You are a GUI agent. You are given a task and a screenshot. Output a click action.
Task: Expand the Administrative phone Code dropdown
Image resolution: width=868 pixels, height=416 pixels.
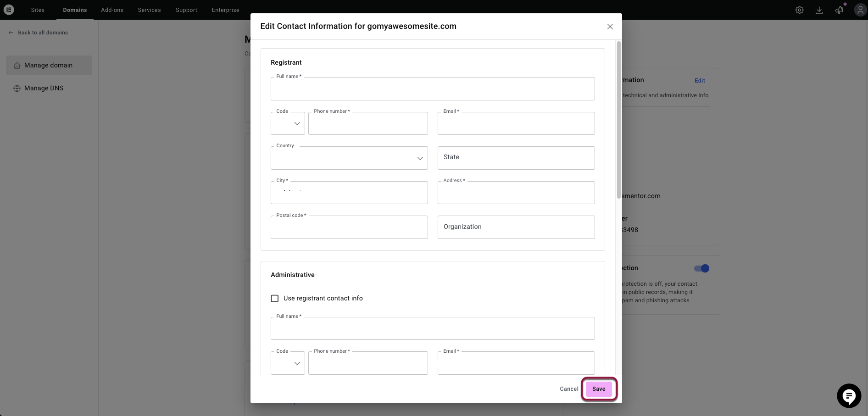288,363
